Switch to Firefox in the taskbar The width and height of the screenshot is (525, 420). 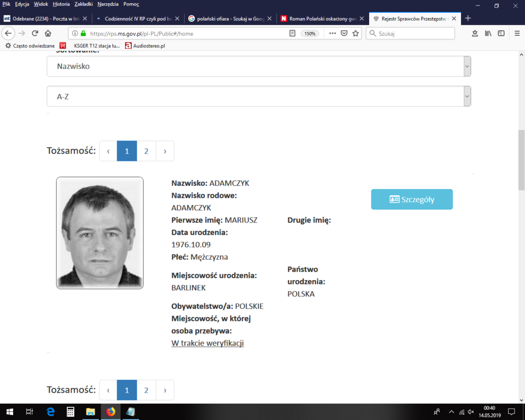click(x=110, y=412)
